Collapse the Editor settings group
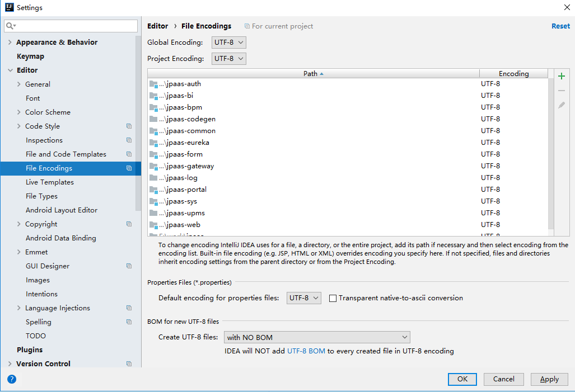The width and height of the screenshot is (575, 392). (10, 70)
